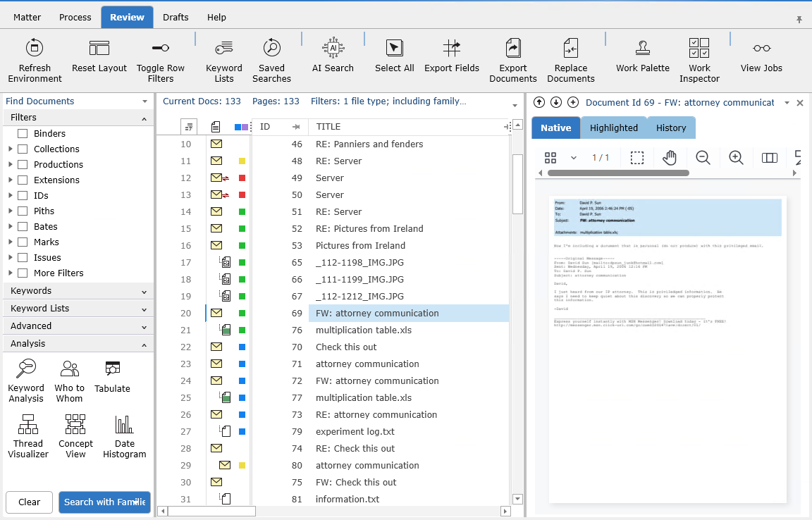This screenshot has width=812, height=520.
Task: Activate the marquee selection tool in viewer
Action: pyautogui.click(x=637, y=157)
